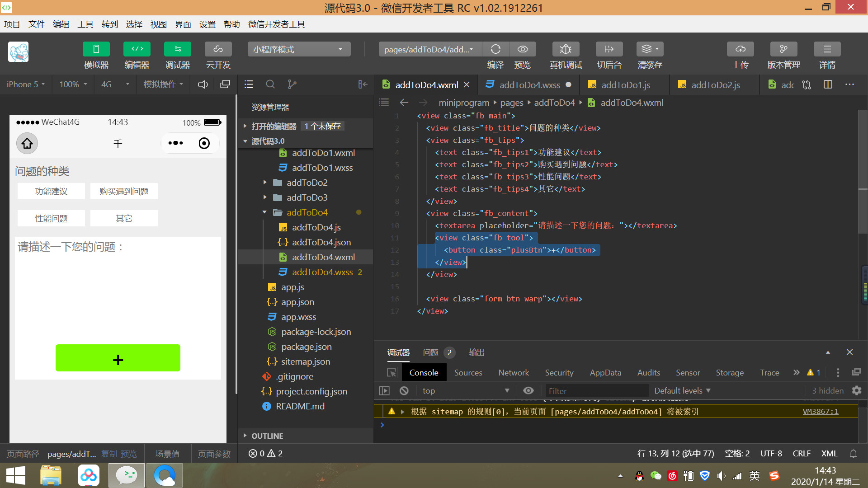Expand the addToDo2 folder
Image resolution: width=868 pixels, height=488 pixels.
click(x=265, y=183)
